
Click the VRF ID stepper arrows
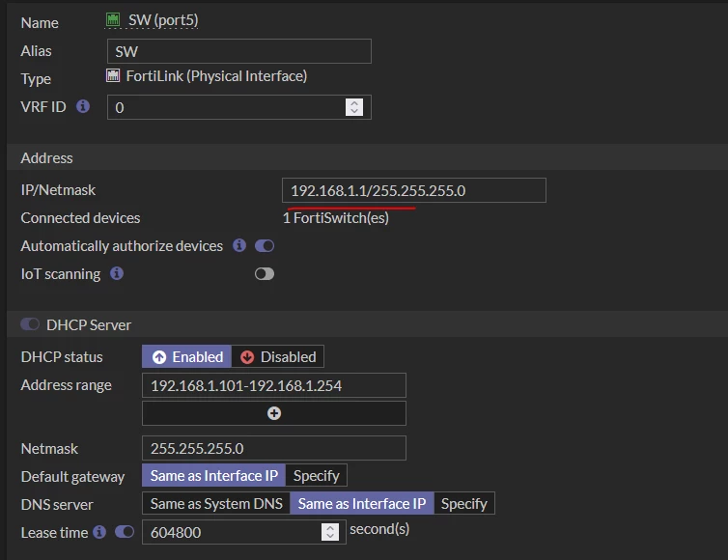point(354,107)
